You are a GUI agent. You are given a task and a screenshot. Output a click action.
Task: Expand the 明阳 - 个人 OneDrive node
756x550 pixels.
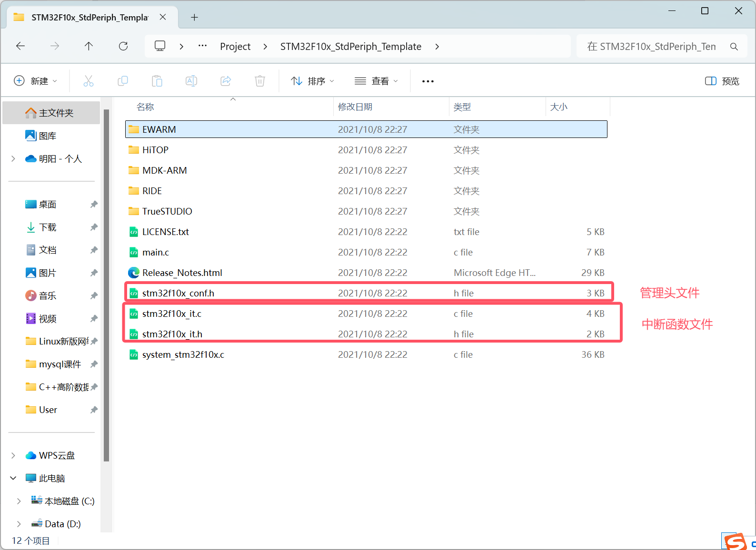(x=13, y=158)
